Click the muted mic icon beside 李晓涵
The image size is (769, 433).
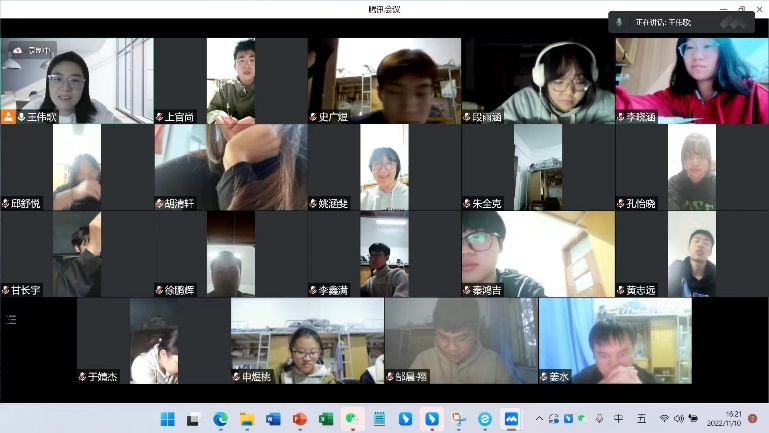tap(621, 117)
